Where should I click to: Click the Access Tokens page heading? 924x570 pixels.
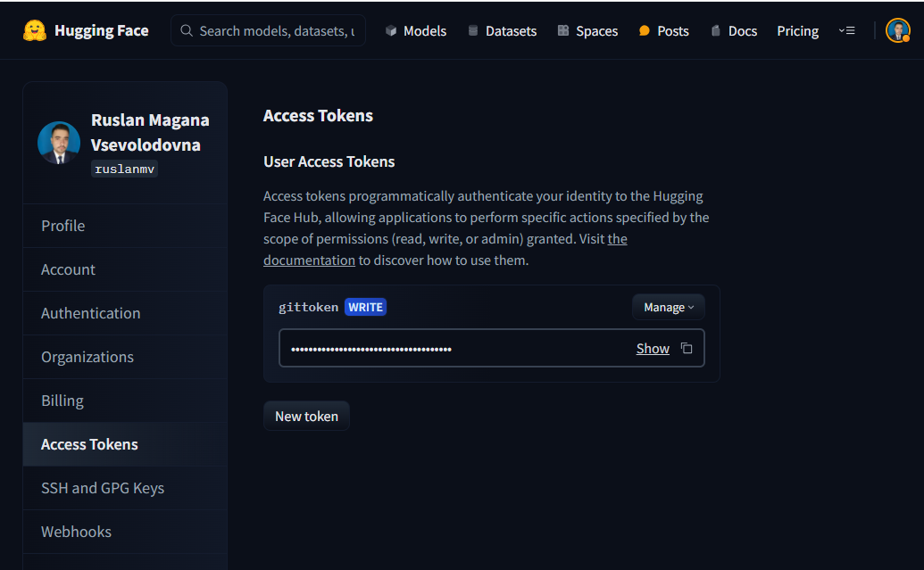click(x=318, y=115)
